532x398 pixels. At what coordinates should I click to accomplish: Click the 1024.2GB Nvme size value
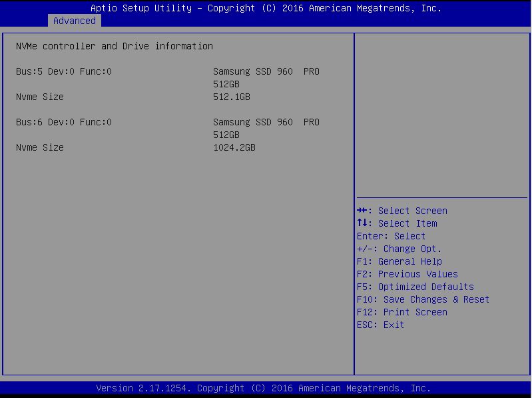tap(234, 148)
